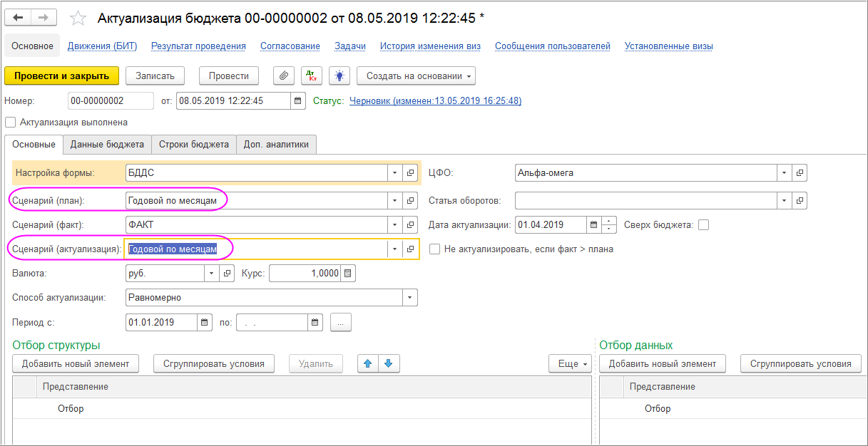The width and height of the screenshot is (868, 446).
Task: Switch to the Доп. аналитики tab
Action: click(x=276, y=144)
